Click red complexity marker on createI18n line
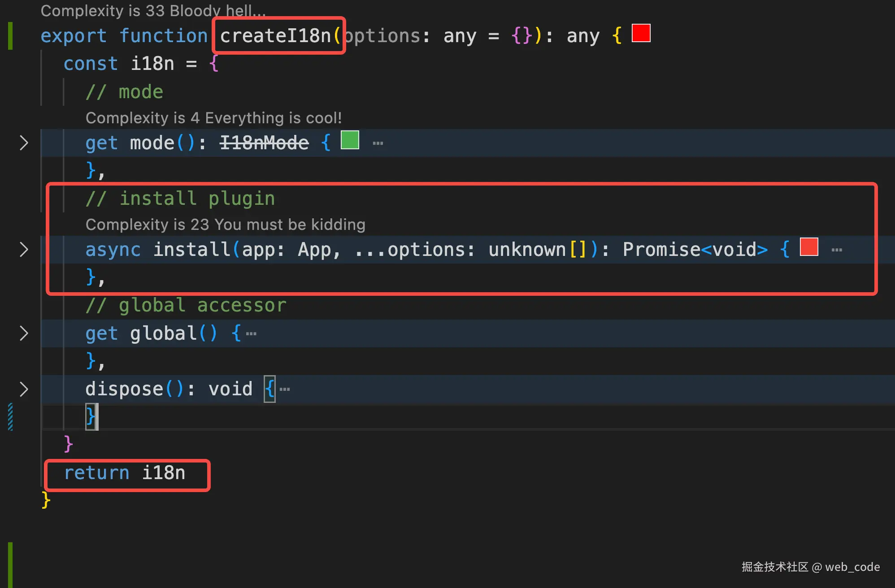This screenshot has width=895, height=588. (641, 34)
